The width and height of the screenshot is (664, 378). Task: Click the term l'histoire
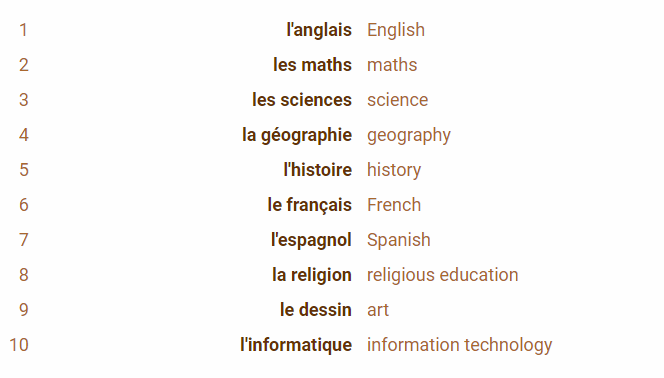coord(317,170)
